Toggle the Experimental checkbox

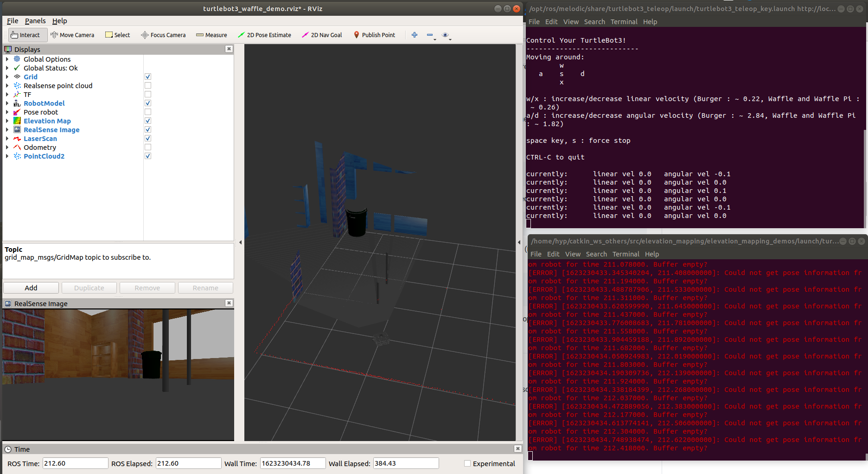point(467,463)
